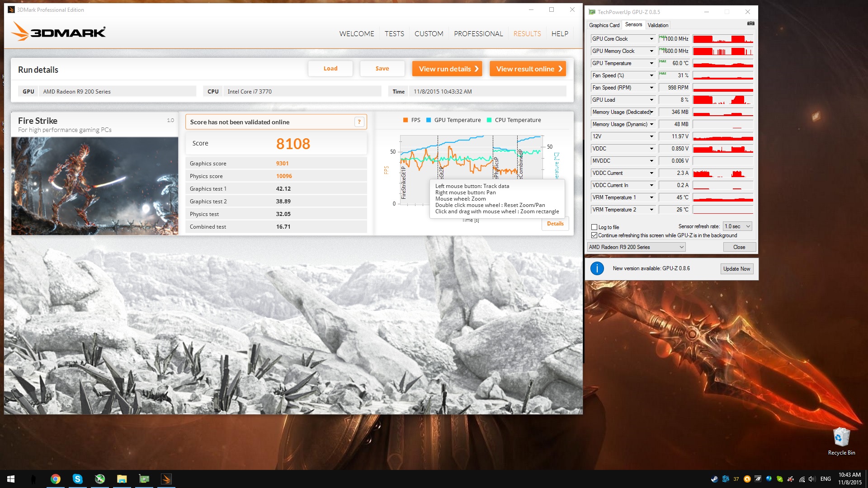
Task: Open the GPU Core Clock sensor dropdown
Action: click(x=651, y=39)
